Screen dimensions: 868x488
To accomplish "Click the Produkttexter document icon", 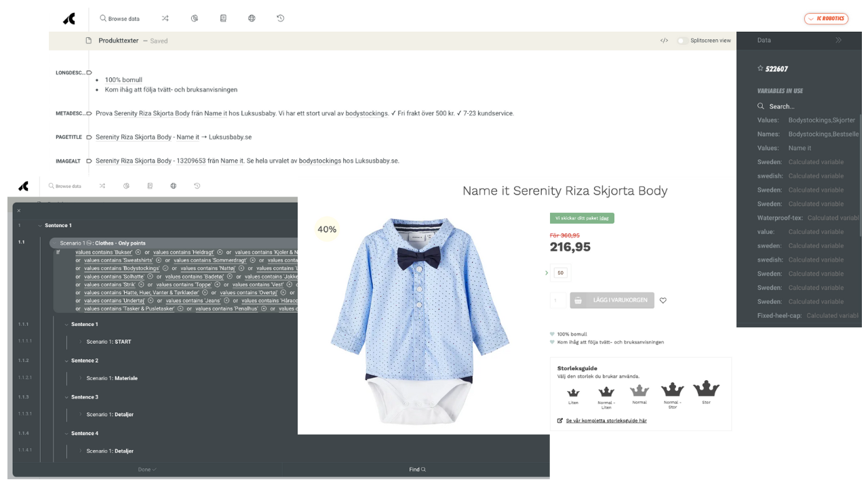I will tap(89, 41).
